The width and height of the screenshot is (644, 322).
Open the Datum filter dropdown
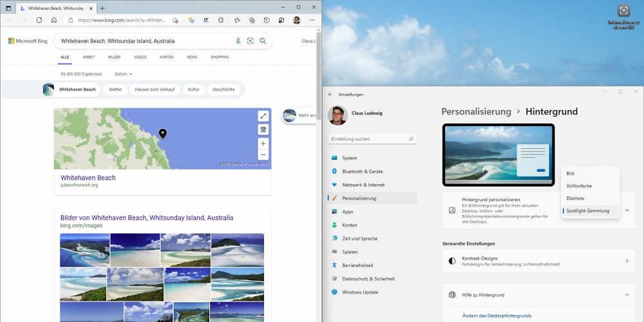123,74
